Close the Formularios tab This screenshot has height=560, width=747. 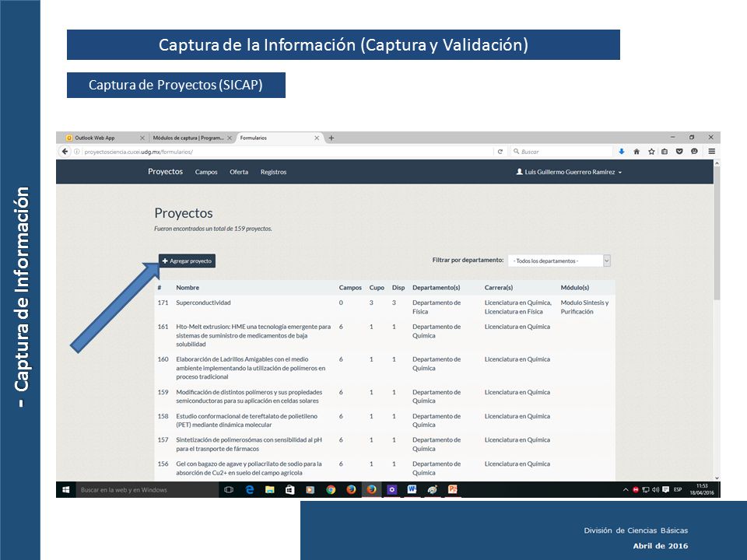click(x=317, y=138)
